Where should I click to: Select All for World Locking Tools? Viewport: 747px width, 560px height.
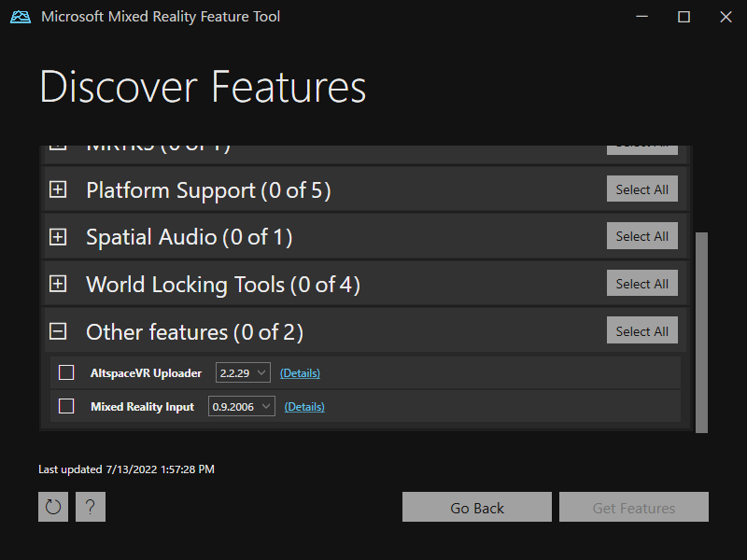641,284
